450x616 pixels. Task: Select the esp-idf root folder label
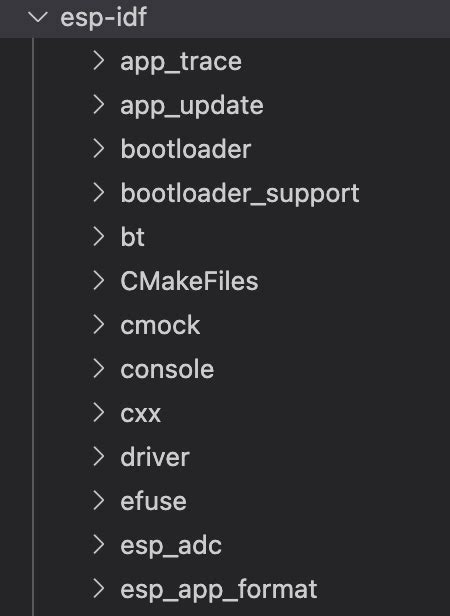(103, 18)
